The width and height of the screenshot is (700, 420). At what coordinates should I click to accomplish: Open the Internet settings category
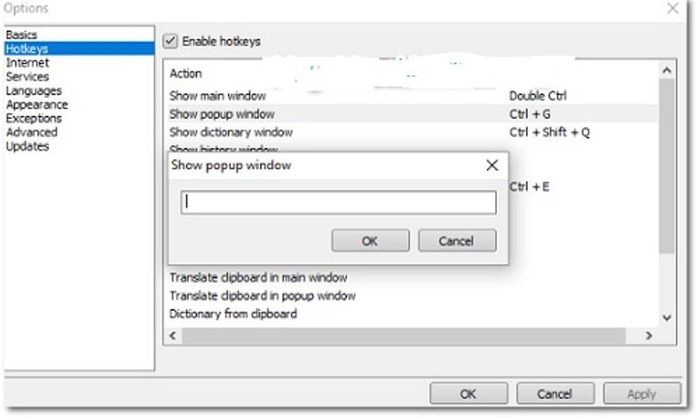pos(27,62)
